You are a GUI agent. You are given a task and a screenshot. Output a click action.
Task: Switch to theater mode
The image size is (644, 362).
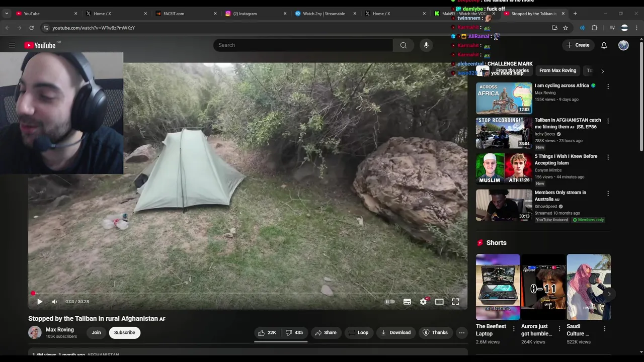pyautogui.click(x=439, y=302)
